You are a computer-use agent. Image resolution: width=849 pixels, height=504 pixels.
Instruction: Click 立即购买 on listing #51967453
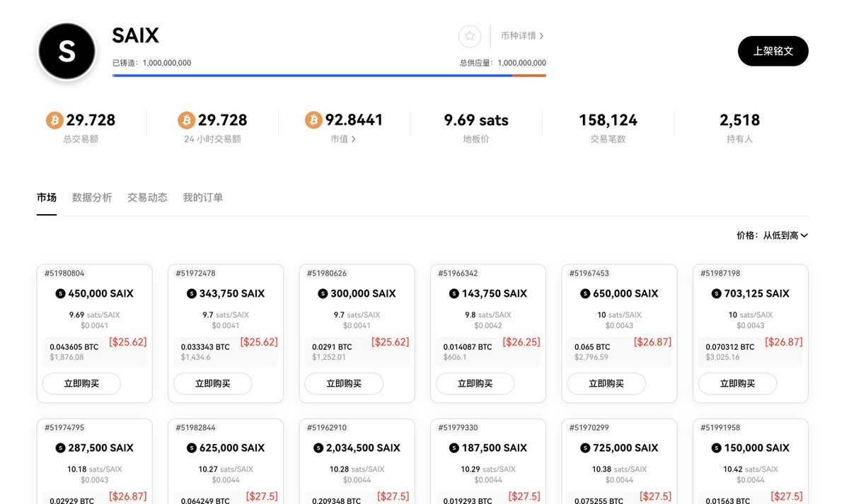pos(606,383)
